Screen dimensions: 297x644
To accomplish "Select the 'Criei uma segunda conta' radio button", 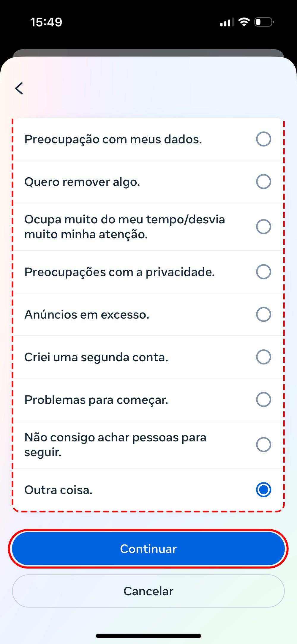I will (x=263, y=357).
